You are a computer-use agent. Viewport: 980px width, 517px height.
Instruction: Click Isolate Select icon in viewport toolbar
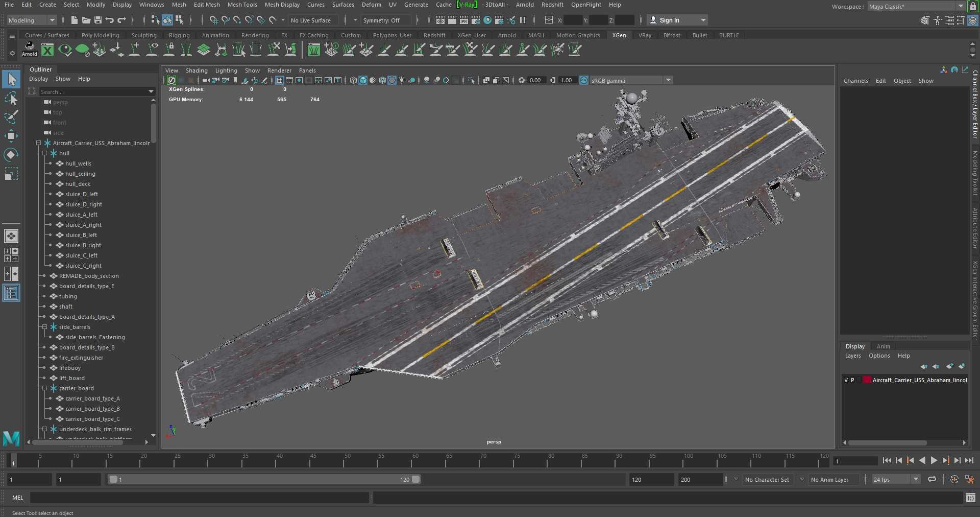point(471,80)
